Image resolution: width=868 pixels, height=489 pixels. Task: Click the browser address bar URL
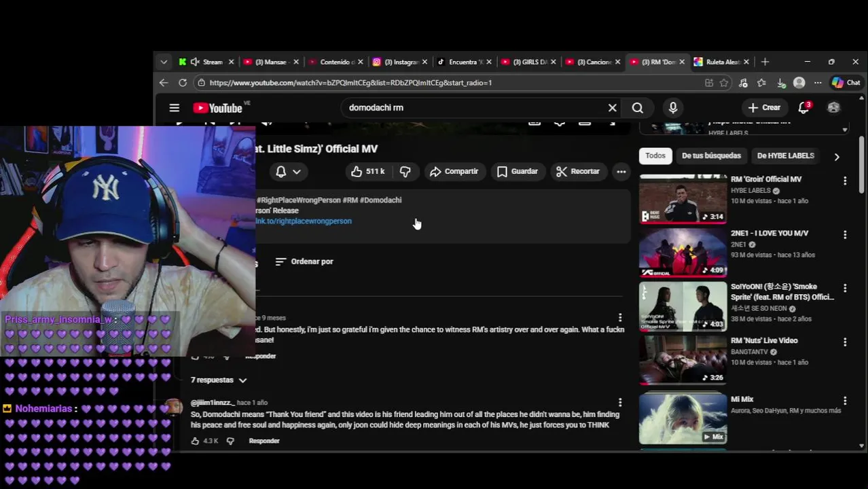click(350, 83)
